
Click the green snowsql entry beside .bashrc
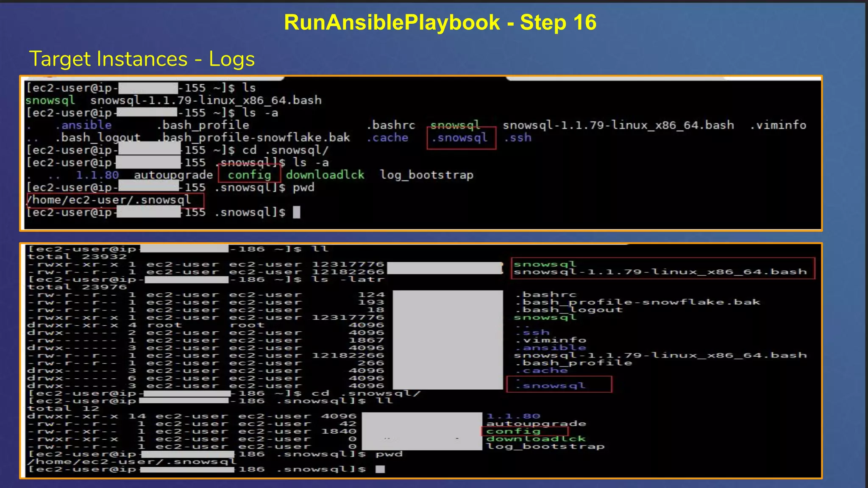(455, 125)
